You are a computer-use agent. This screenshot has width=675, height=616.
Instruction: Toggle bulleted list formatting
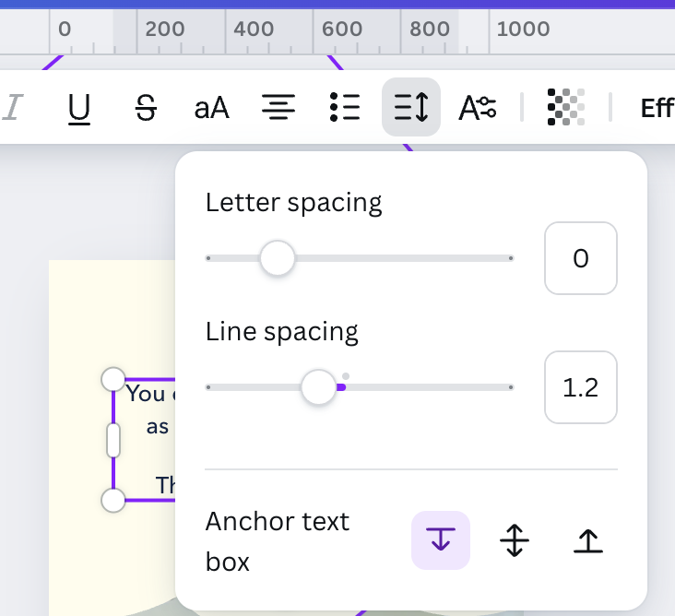(x=345, y=107)
